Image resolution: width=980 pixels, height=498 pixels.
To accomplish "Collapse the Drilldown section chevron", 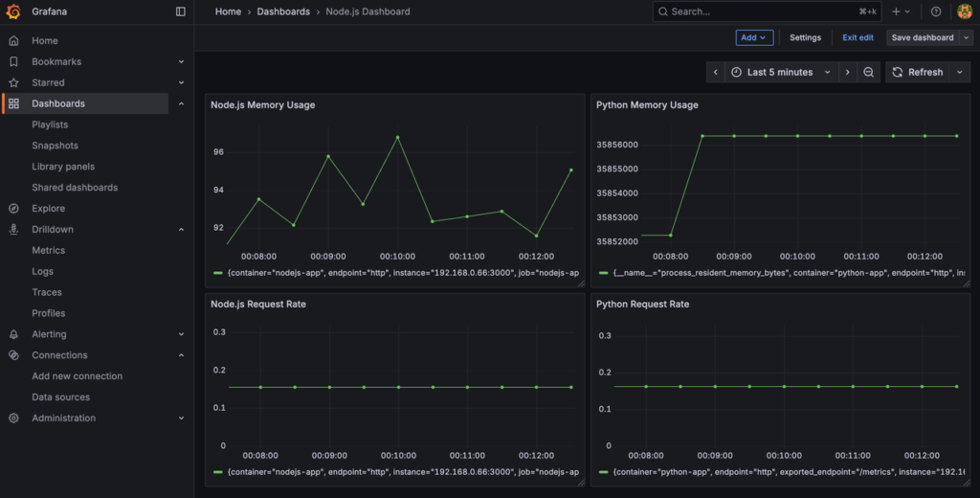I will click(x=181, y=229).
